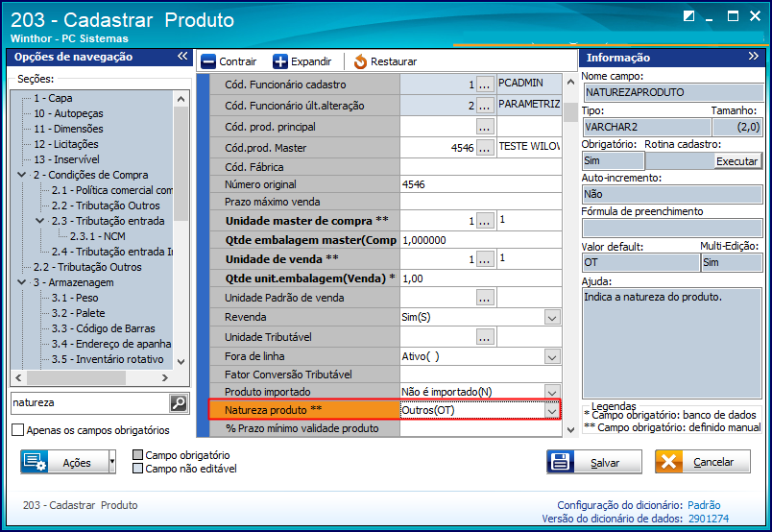Open lookup for Unidade Tributável
Screen dimensions: 772x532
[x=485, y=337]
